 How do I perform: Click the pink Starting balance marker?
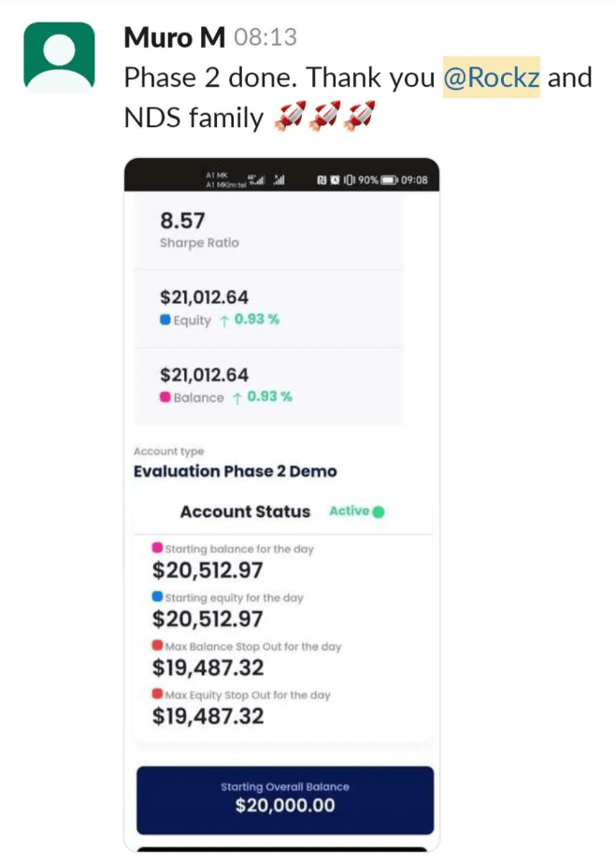(x=158, y=548)
